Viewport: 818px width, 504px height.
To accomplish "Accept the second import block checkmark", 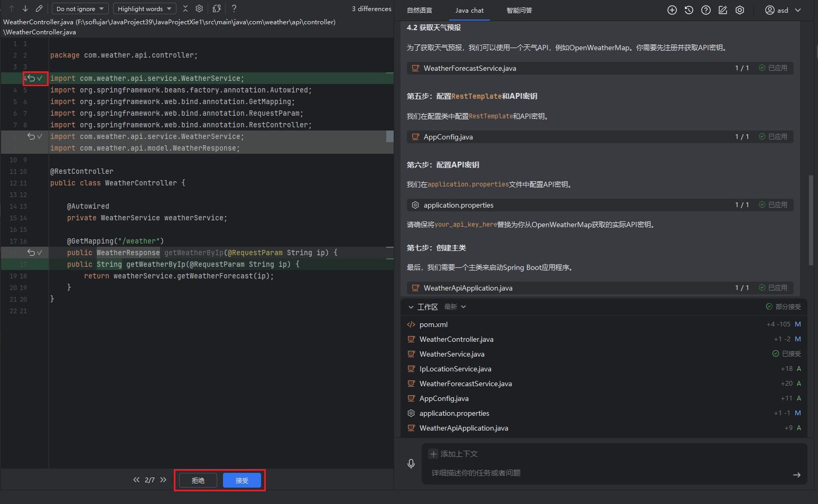I will pos(40,136).
